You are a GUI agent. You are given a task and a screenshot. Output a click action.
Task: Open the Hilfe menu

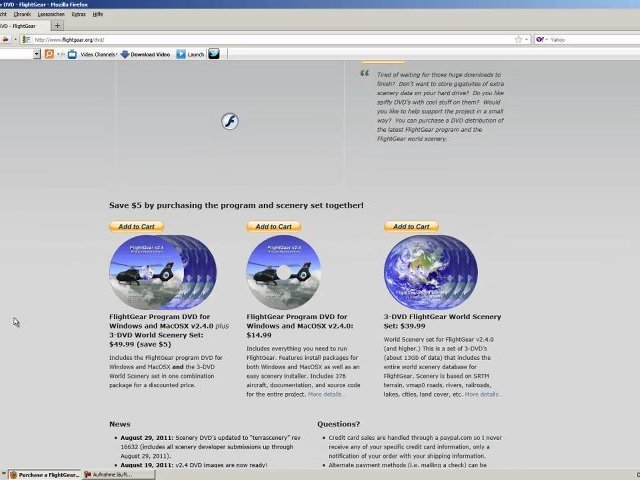(98, 15)
